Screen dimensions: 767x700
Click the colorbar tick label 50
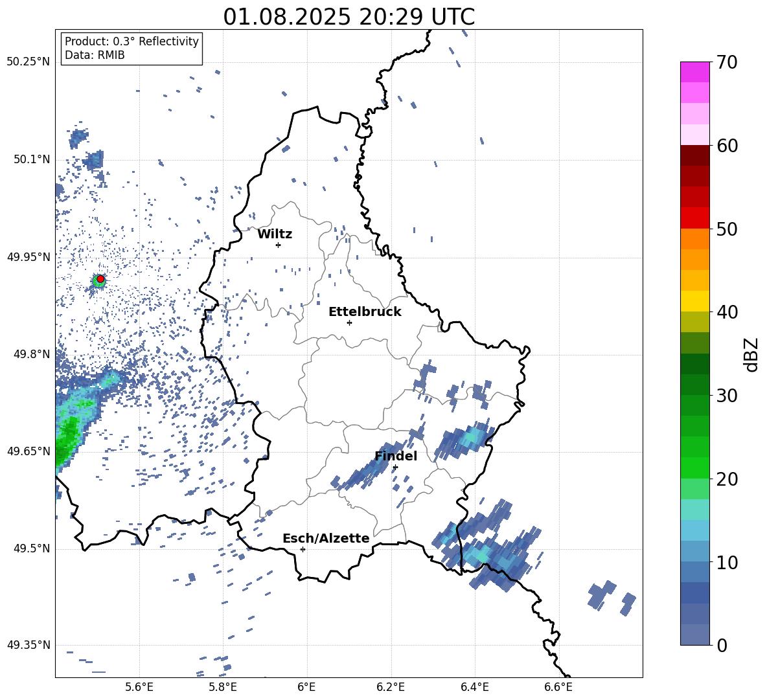tap(727, 229)
